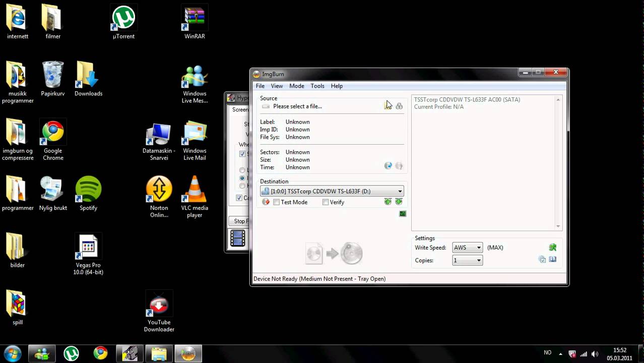Select the Nylig brukt desktop icon

pos(53,194)
